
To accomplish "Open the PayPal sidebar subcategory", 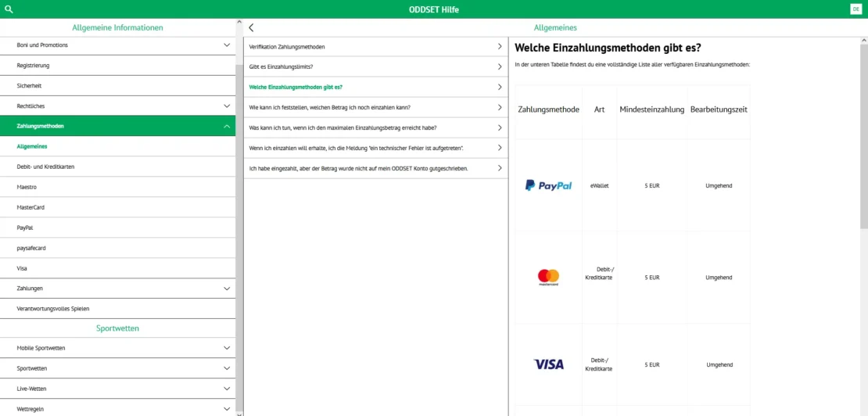I will pos(117,228).
